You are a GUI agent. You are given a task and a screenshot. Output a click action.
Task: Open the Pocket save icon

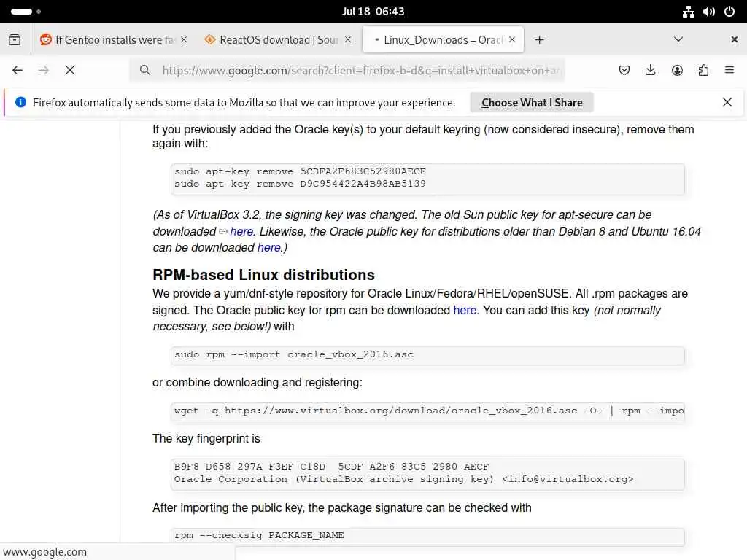[x=624, y=71]
